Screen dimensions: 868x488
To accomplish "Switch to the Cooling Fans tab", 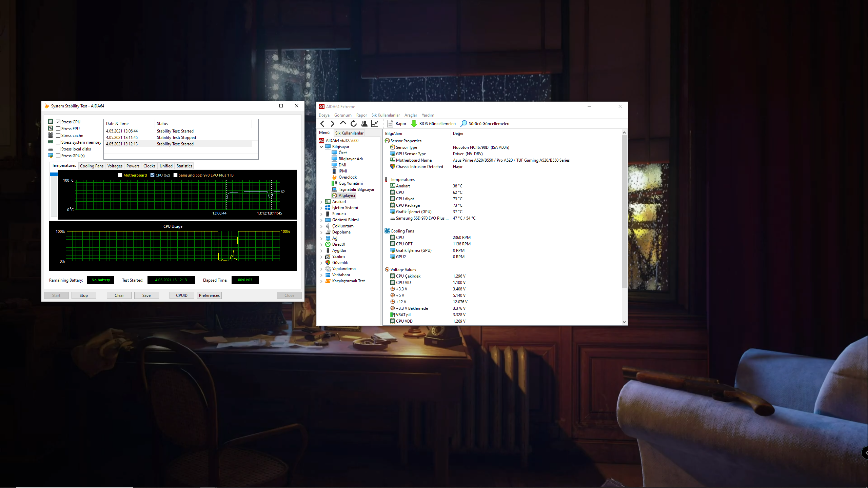I will (92, 166).
